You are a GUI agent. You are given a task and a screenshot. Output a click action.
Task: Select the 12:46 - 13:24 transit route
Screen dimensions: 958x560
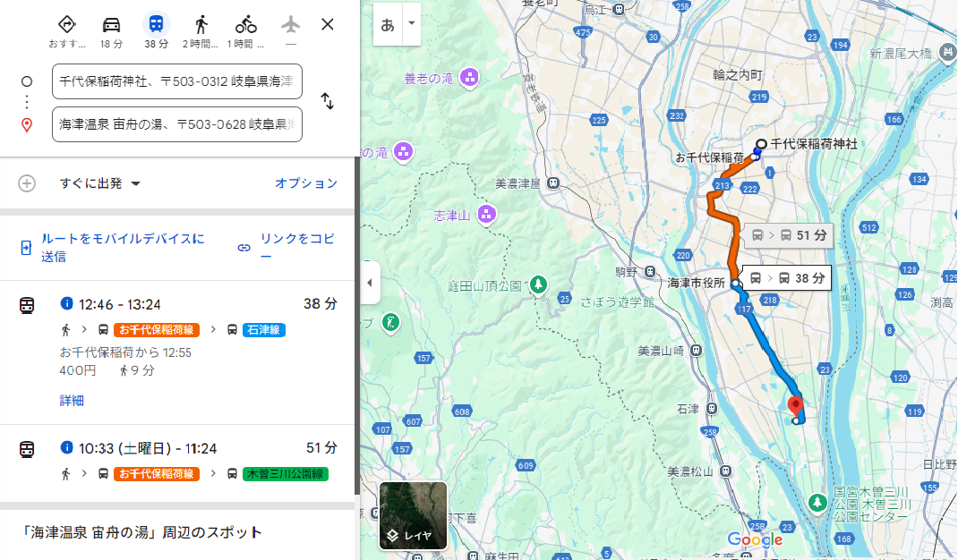(177, 352)
